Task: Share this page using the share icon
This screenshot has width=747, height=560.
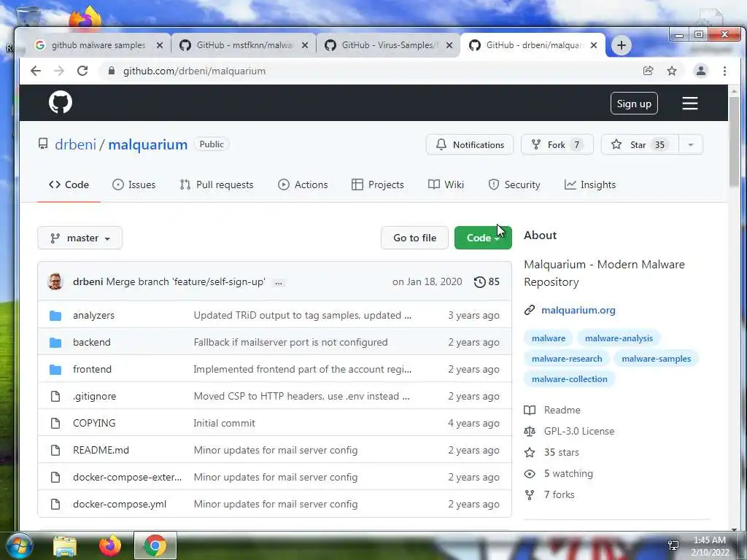Action: (x=648, y=71)
